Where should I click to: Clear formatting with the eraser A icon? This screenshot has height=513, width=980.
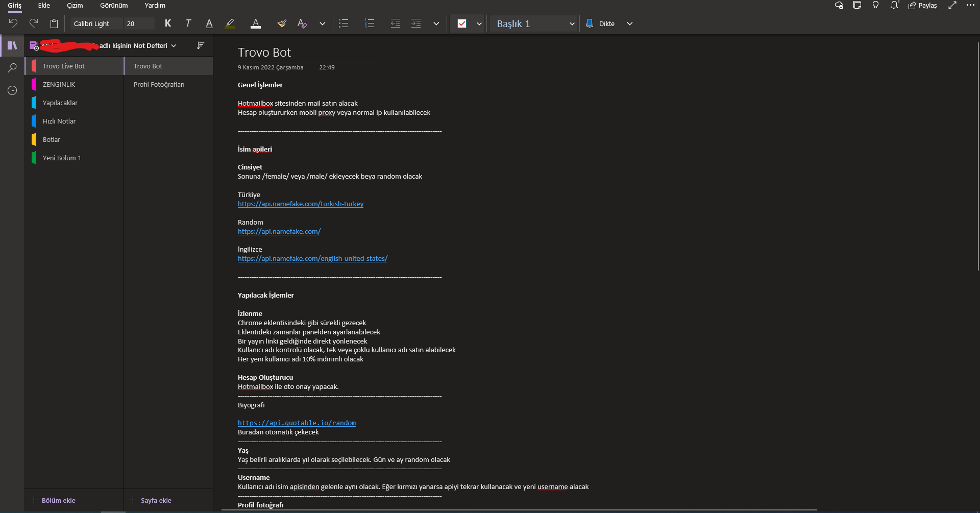point(302,23)
